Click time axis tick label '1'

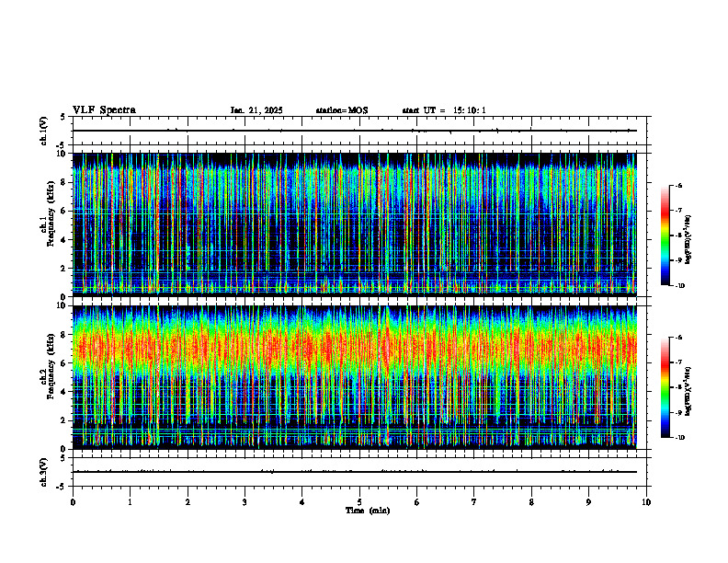[x=130, y=502]
